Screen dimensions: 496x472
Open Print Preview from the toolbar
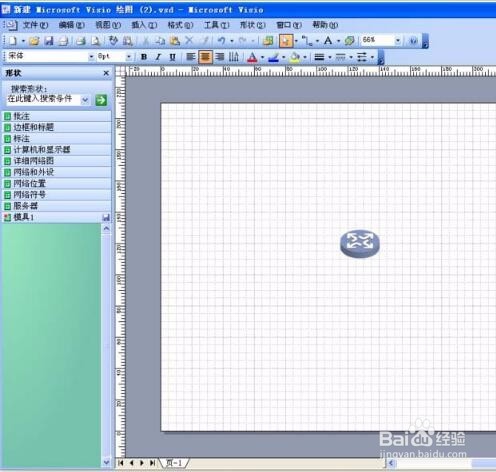(x=95, y=41)
